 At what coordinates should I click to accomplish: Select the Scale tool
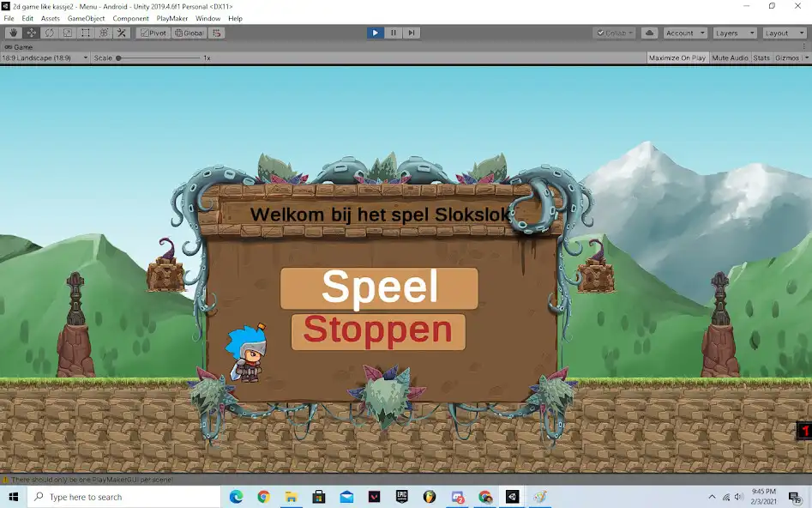[67, 33]
